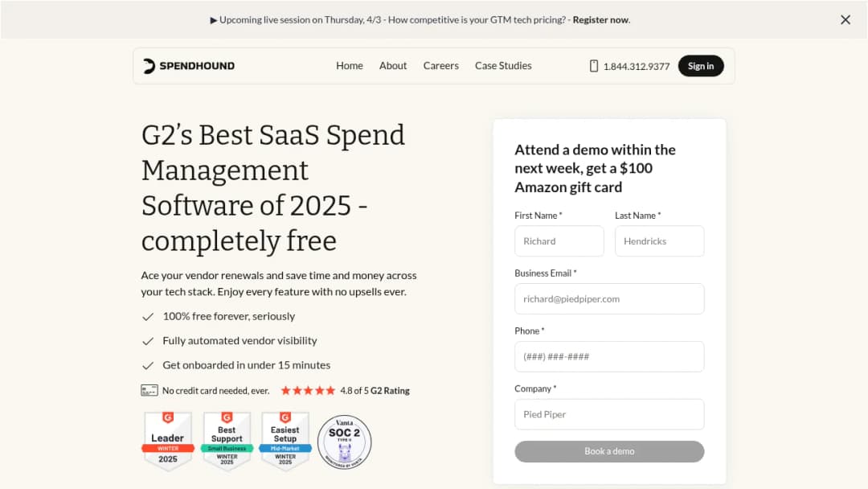The height and width of the screenshot is (489, 868).
Task: Click the Company input field
Action: point(609,414)
